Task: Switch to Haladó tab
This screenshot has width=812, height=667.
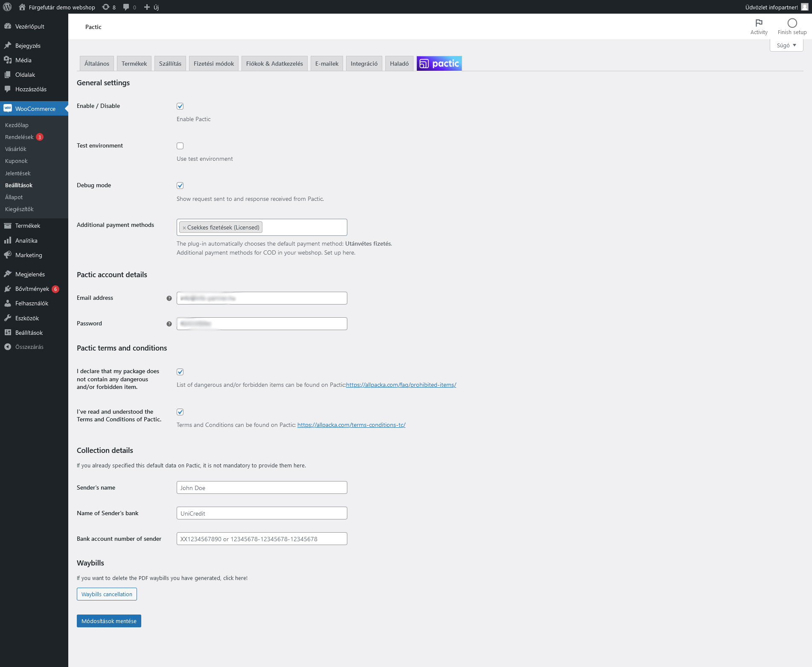Action: [x=399, y=64]
